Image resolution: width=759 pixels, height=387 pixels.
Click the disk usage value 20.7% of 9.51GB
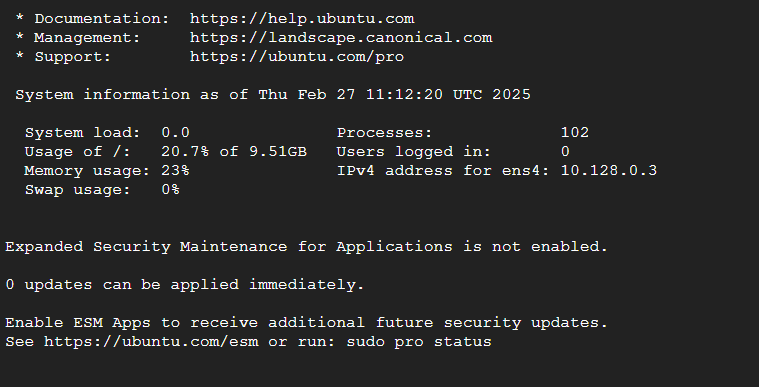tap(234, 152)
